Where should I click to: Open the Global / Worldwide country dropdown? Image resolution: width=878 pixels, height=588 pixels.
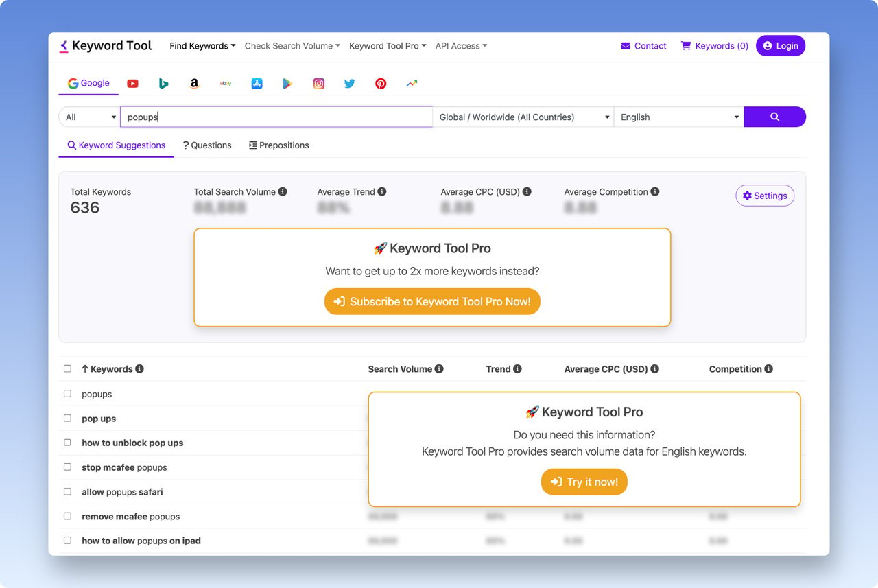[x=523, y=117]
